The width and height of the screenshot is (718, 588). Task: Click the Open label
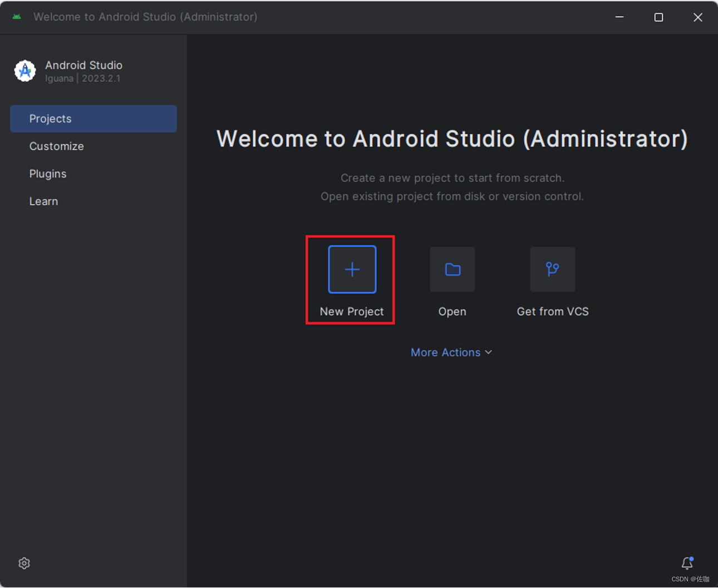(x=452, y=312)
